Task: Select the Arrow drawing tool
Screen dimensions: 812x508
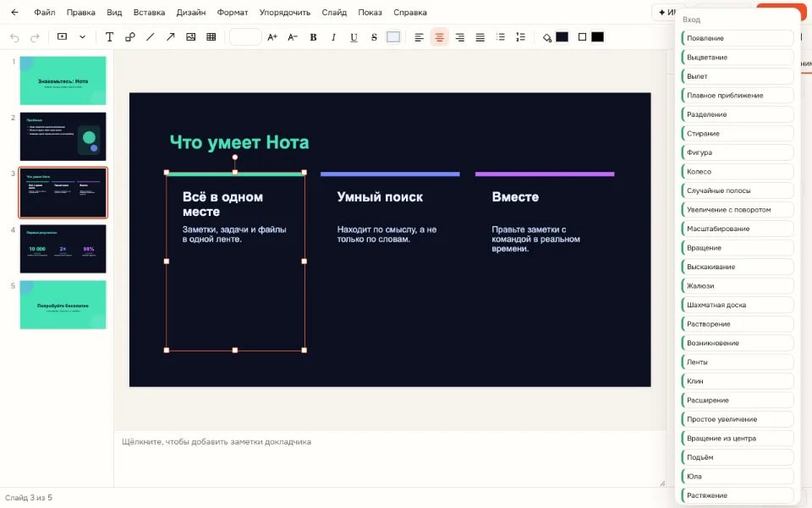Action: 170,36
